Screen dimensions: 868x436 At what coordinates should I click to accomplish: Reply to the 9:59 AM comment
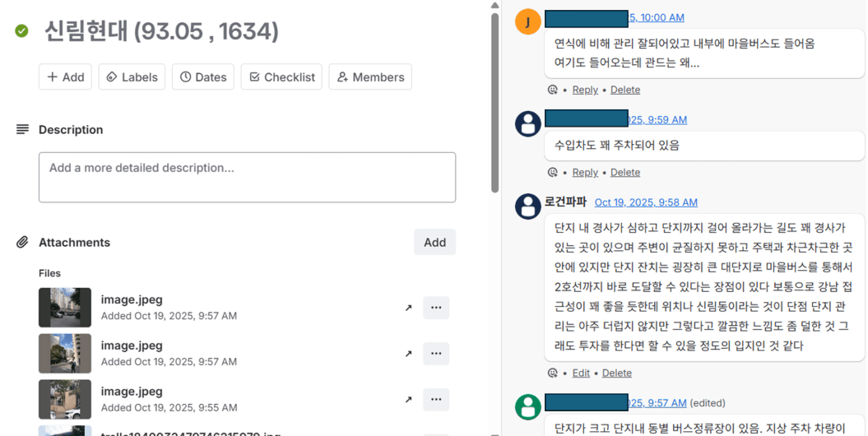585,173
